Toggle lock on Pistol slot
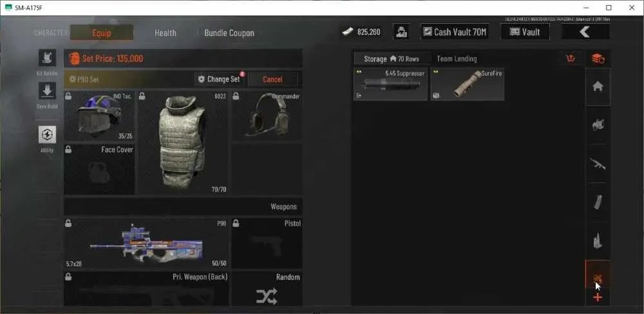Screen dimensions: 644x314 (x=236, y=223)
